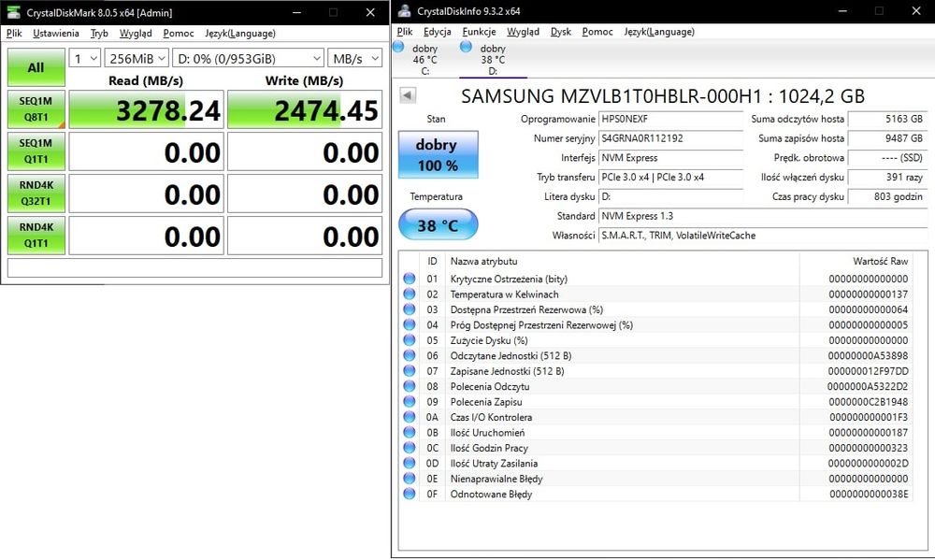Open Pomoc menu in CrystalDiskInfo
935x560 pixels.
[x=597, y=32]
